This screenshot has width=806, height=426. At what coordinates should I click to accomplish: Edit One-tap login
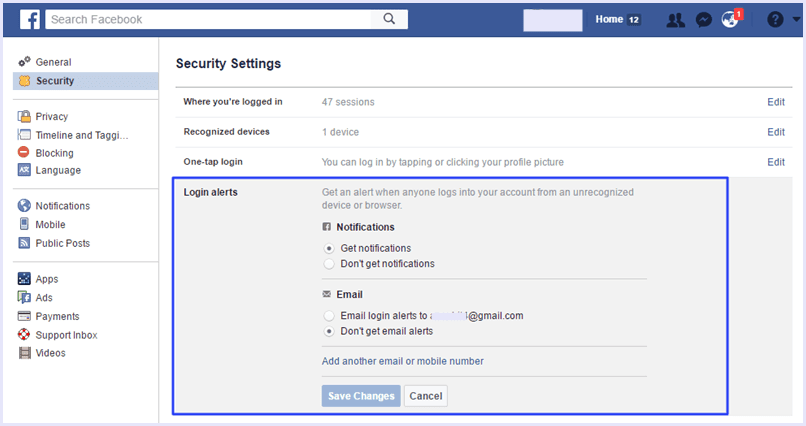(776, 162)
